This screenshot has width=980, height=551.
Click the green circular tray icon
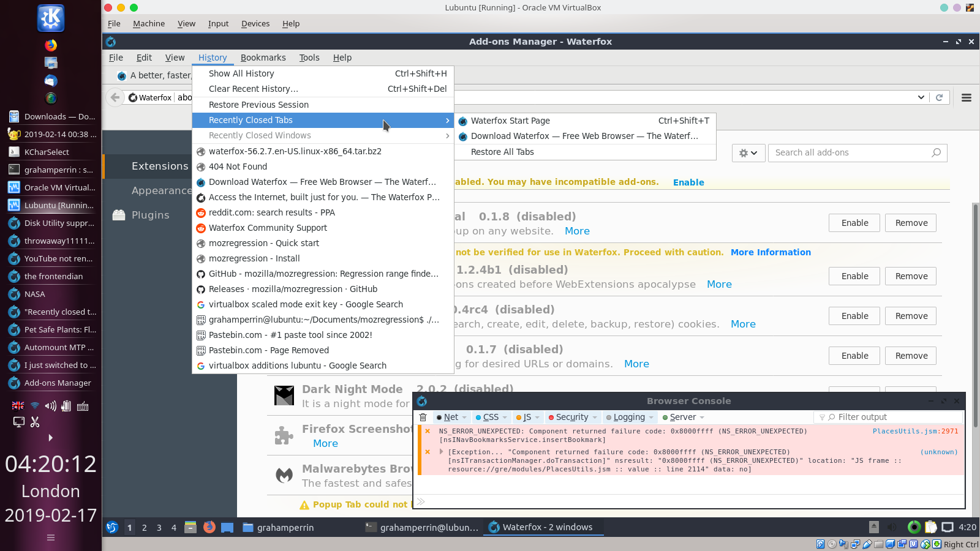pyautogui.click(x=914, y=527)
